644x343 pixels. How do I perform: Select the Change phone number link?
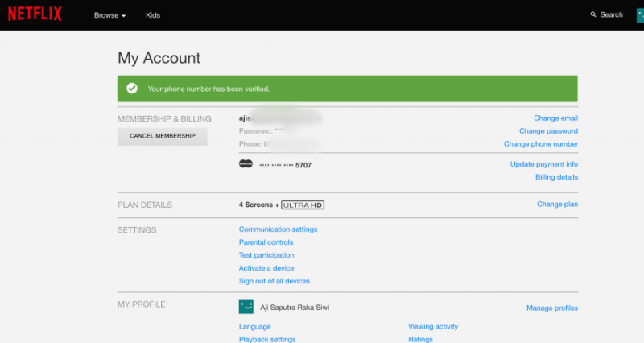click(541, 144)
